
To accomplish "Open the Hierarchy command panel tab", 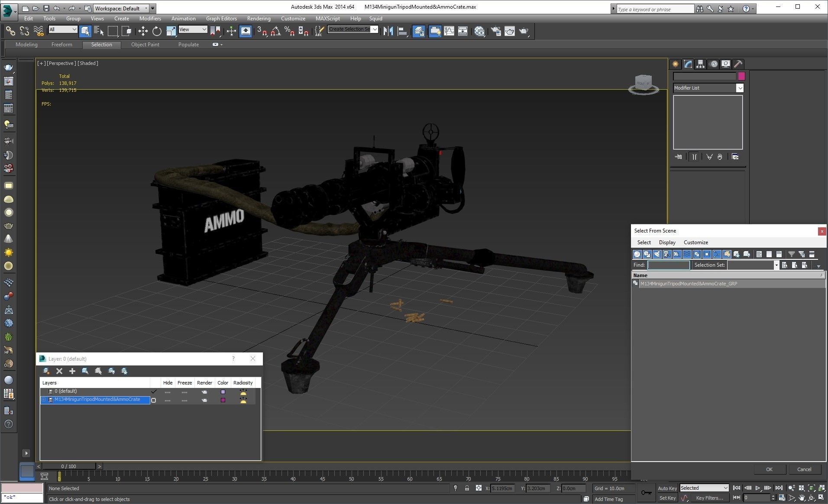I will click(700, 64).
